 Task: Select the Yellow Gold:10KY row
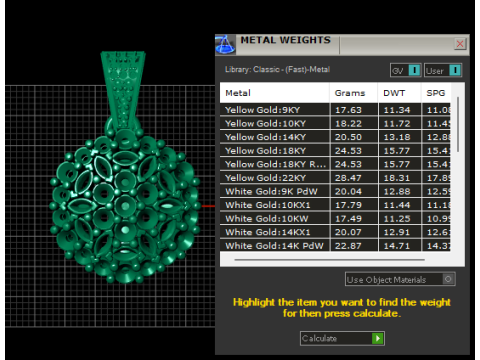click(335, 123)
